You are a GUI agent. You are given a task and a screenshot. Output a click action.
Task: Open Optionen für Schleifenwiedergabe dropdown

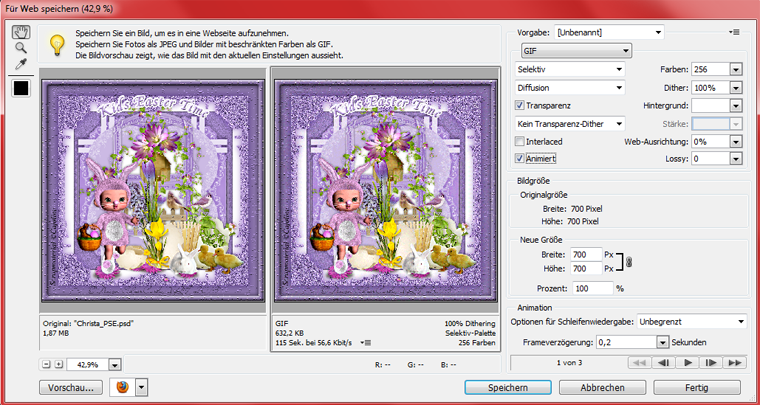692,321
